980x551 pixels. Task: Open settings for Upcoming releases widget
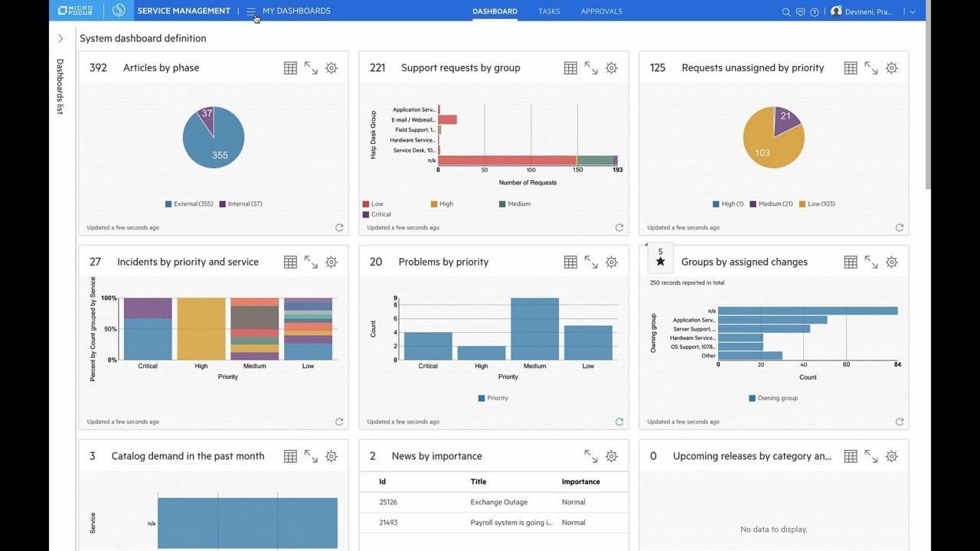tap(892, 456)
